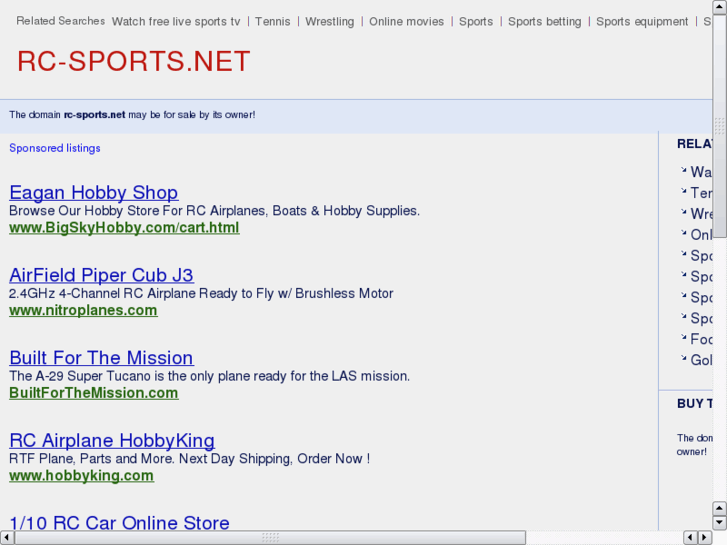
Task: Click the horizontal scrollbar thumb
Action: [270, 538]
